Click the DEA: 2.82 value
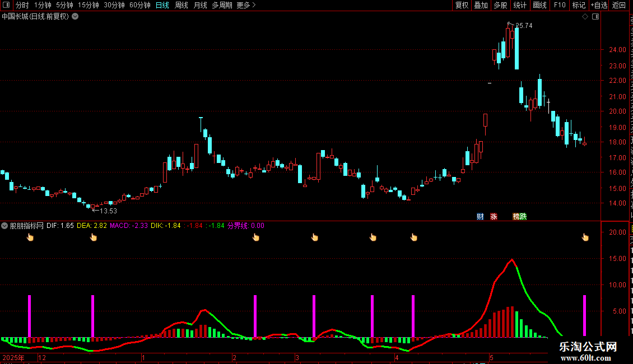Screen dimensions: 633x364 (92, 226)
